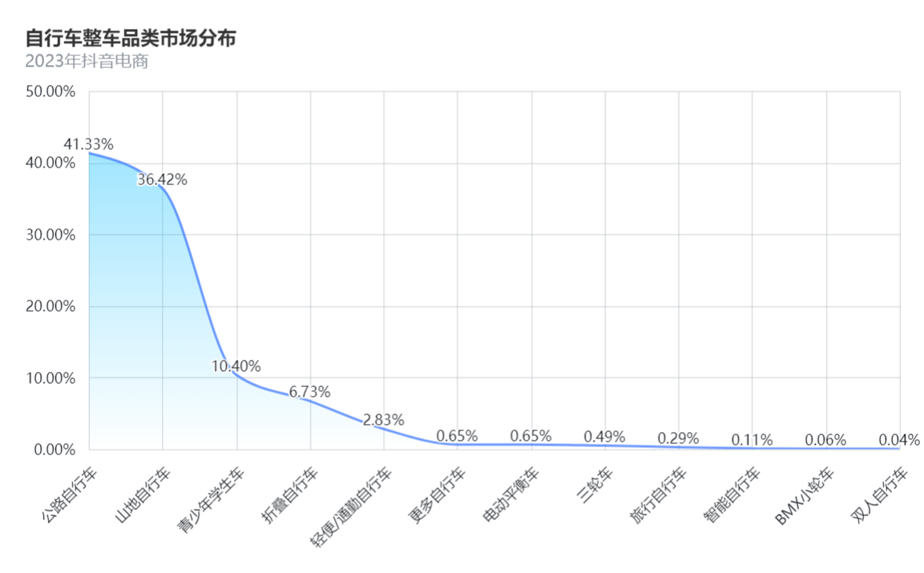Select the 0.04% data label
The height and width of the screenshot is (573, 924).
click(x=899, y=440)
